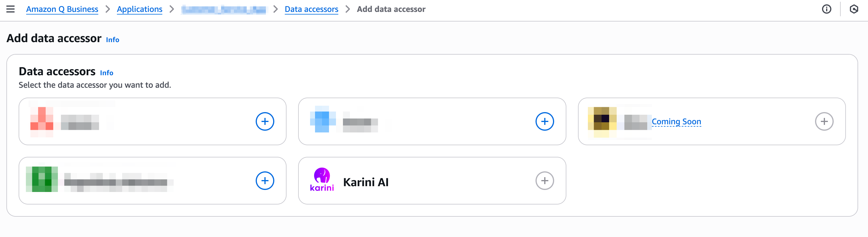This screenshot has width=868, height=237.
Task: Add the green-logo data accessor with plus
Action: pyautogui.click(x=265, y=180)
